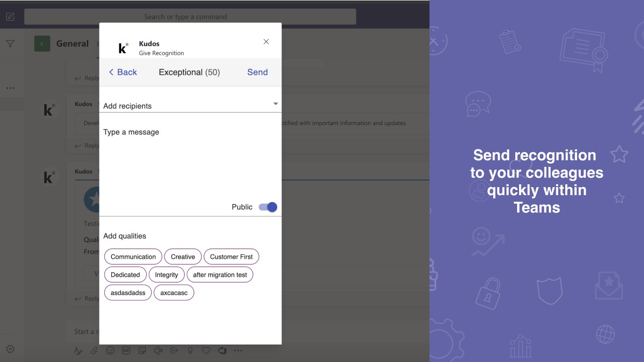Click the new chat compose icon
The width and height of the screenshot is (644, 362).
pos(10,16)
